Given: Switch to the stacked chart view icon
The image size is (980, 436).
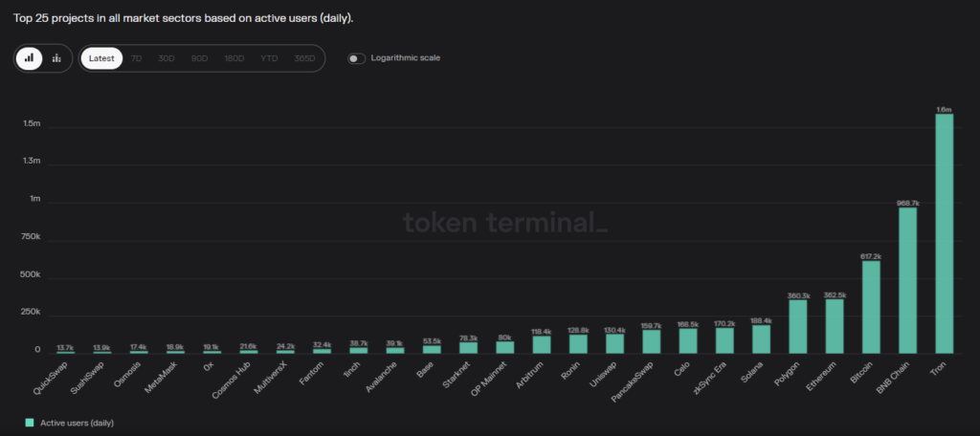Looking at the screenshot, I should tap(56, 58).
